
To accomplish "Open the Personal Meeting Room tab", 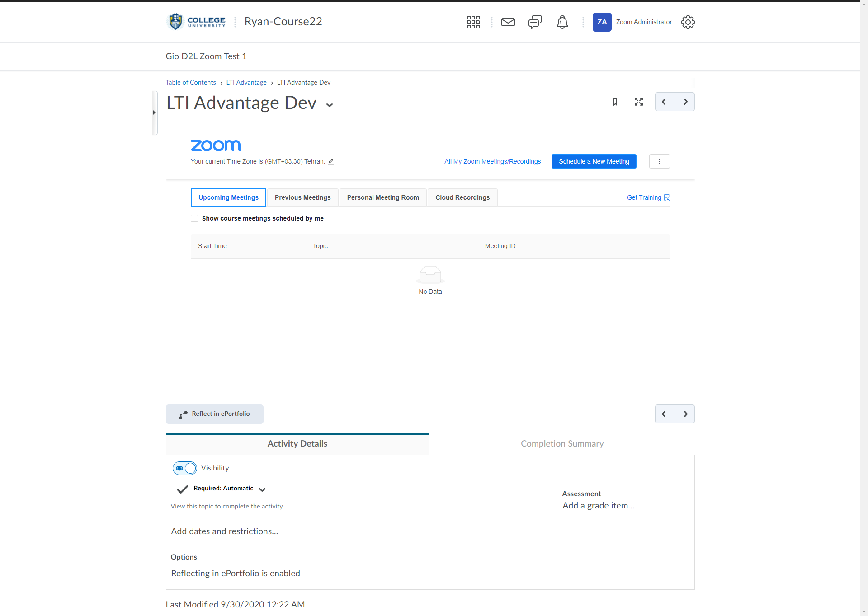I will click(383, 197).
